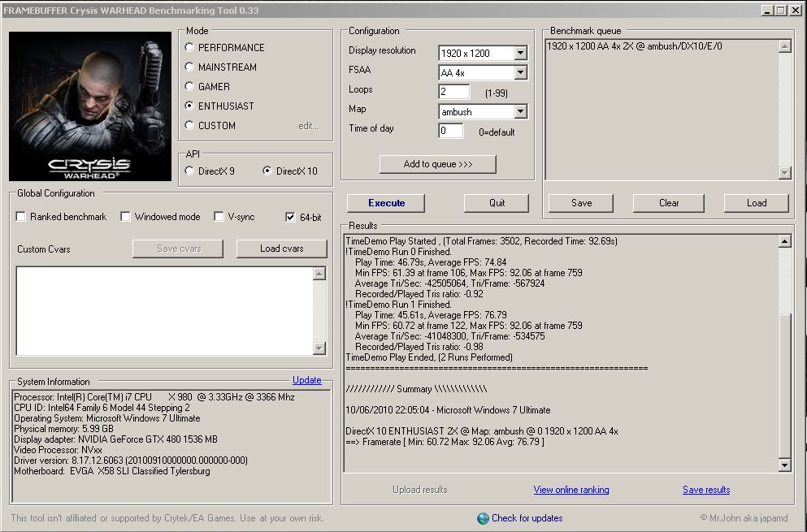Minimize the Benchmarking Tool window
807x532 pixels.
[767, 11]
